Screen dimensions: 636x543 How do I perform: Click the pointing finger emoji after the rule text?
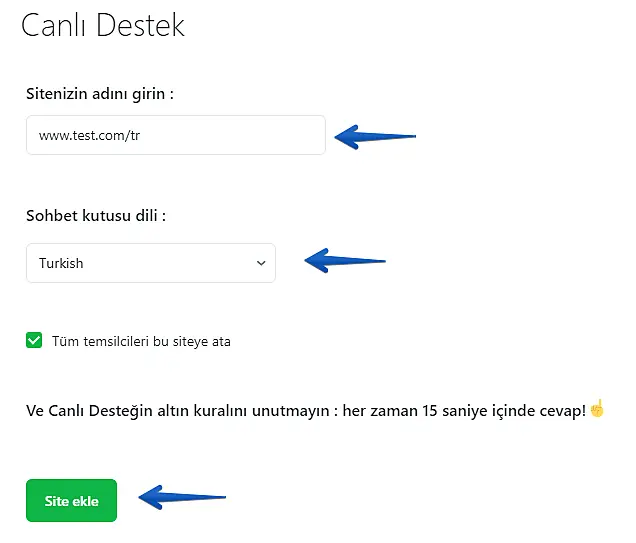point(597,410)
